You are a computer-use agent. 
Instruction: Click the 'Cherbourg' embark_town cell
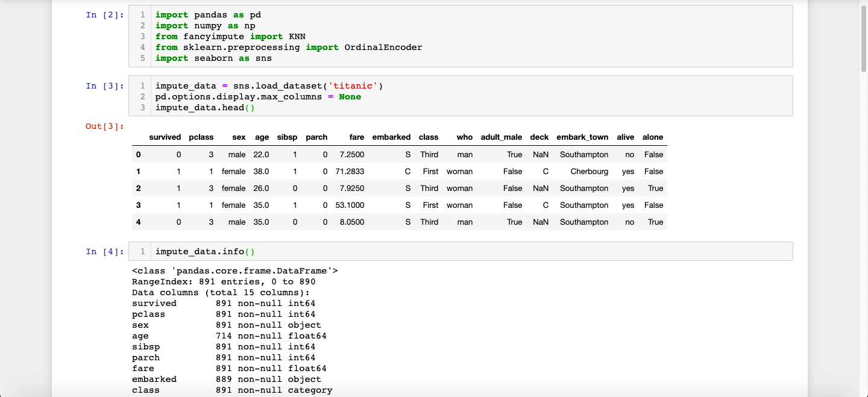(590, 171)
